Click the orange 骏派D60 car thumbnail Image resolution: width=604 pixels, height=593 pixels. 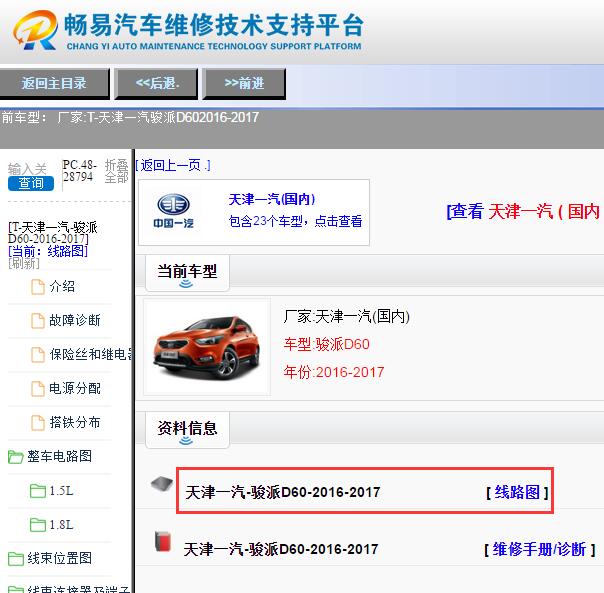(x=206, y=347)
